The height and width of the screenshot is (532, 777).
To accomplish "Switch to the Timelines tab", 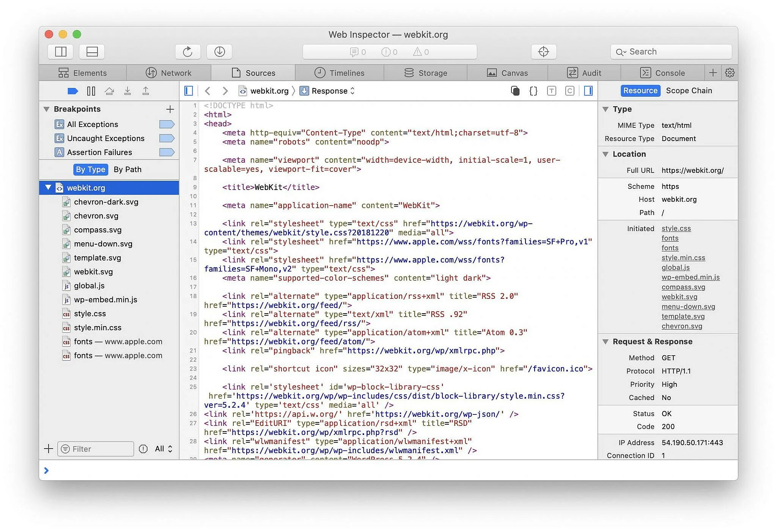I will pyautogui.click(x=340, y=73).
